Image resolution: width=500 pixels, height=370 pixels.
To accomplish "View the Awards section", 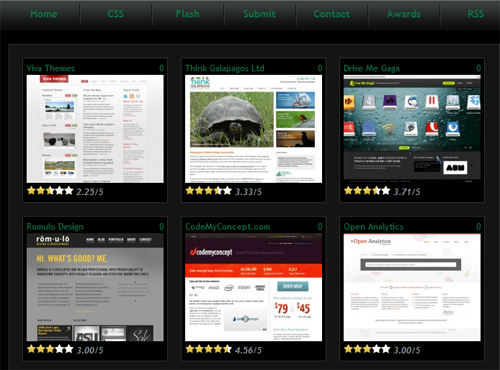I will (404, 14).
